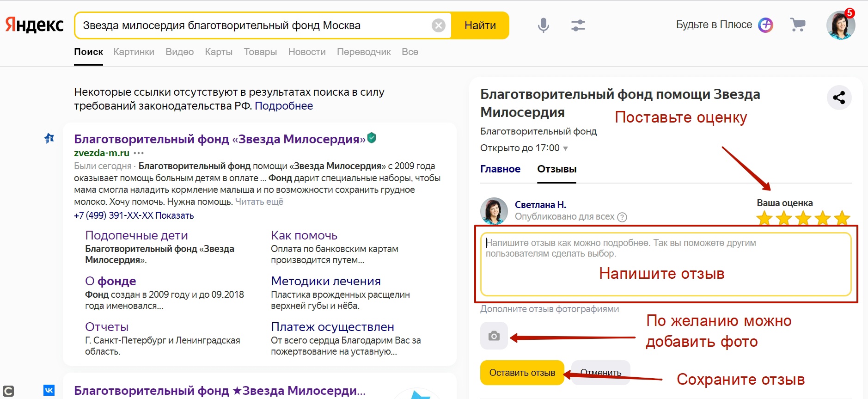This screenshot has width=868, height=399.
Task: Open the Отзывы tab of the organization card
Action: (x=556, y=169)
